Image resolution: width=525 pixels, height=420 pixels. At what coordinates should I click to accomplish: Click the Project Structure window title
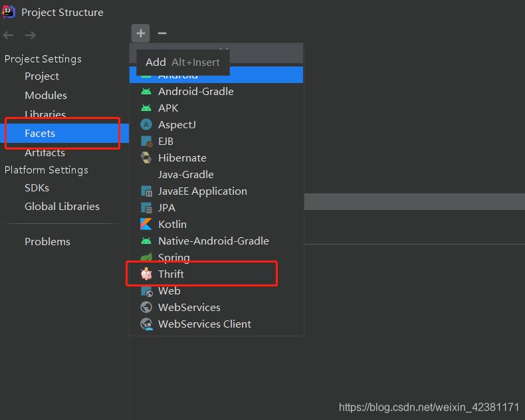62,13
